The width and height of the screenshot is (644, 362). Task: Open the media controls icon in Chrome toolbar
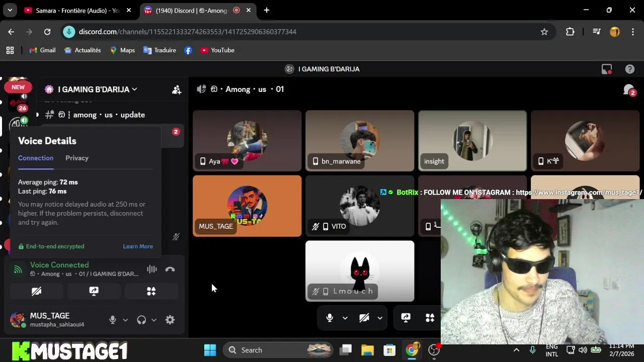[597, 32]
